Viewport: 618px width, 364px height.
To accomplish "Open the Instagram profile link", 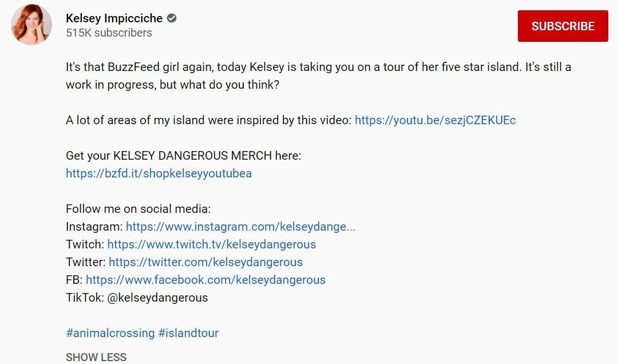I will [x=240, y=227].
